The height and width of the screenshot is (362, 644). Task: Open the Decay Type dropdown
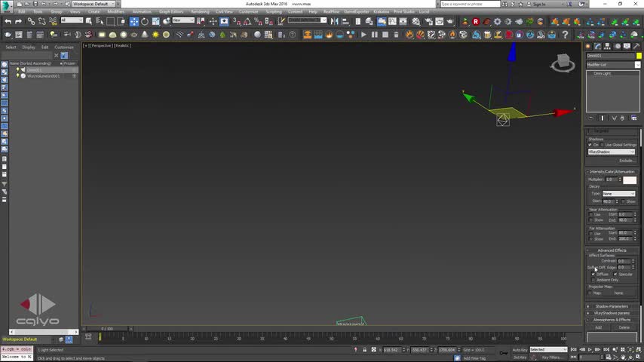(618, 194)
